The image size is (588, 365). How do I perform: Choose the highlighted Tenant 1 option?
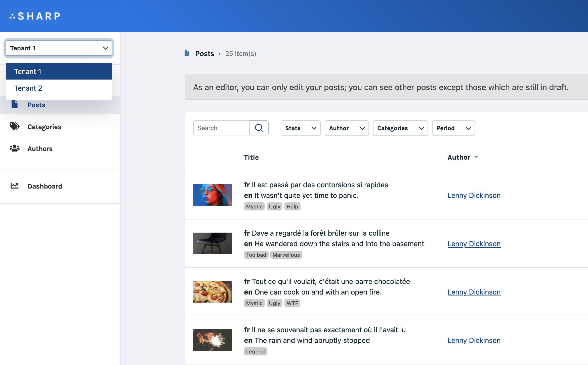point(28,71)
